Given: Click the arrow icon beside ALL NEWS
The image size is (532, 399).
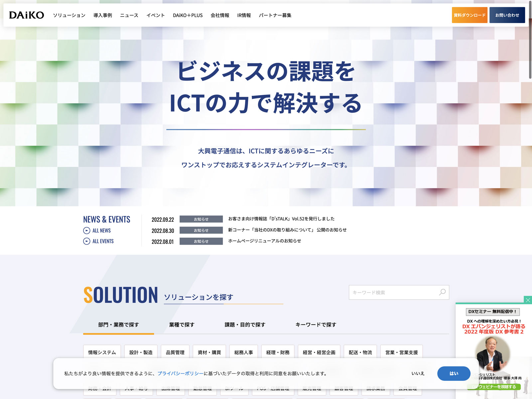Looking at the screenshot, I should pyautogui.click(x=87, y=230).
